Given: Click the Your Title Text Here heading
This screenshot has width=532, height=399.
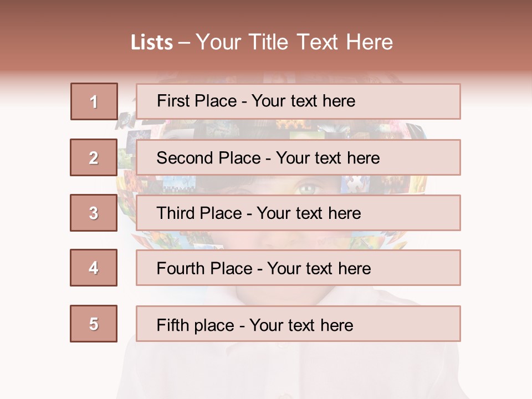Looking at the screenshot, I should pyautogui.click(x=294, y=42).
